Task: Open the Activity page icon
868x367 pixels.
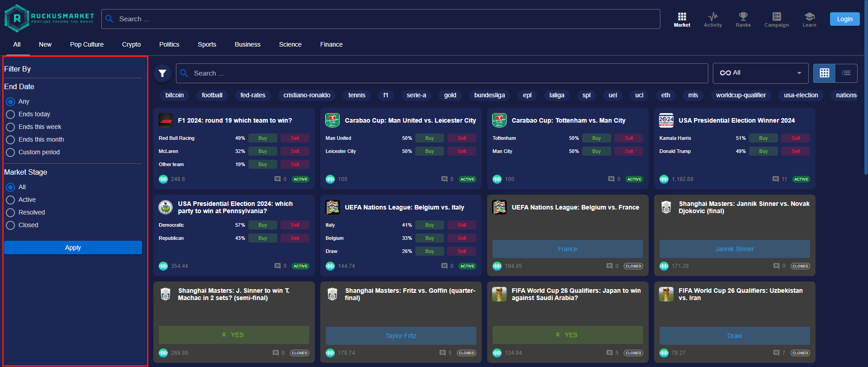Action: [713, 17]
